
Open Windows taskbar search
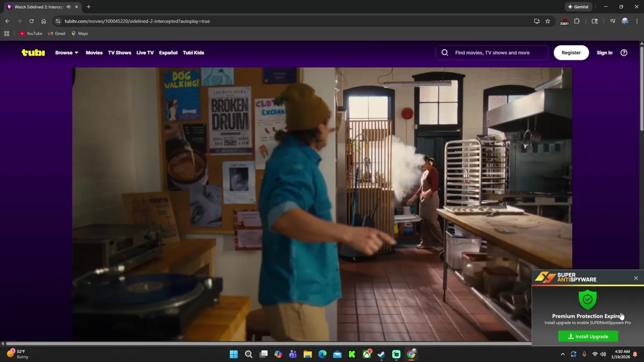point(249,354)
